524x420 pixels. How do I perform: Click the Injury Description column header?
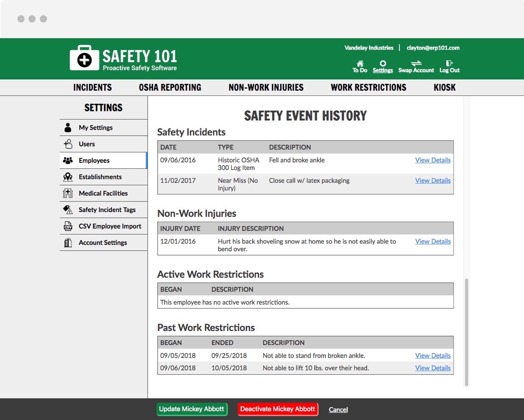click(x=251, y=228)
